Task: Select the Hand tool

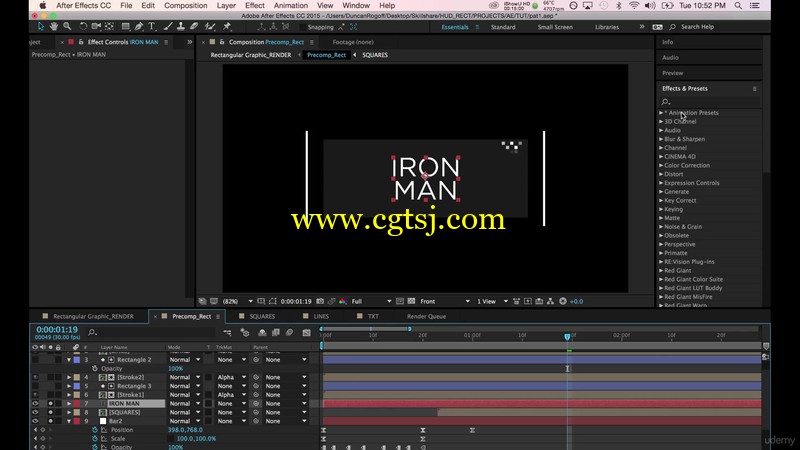Action: point(54,27)
